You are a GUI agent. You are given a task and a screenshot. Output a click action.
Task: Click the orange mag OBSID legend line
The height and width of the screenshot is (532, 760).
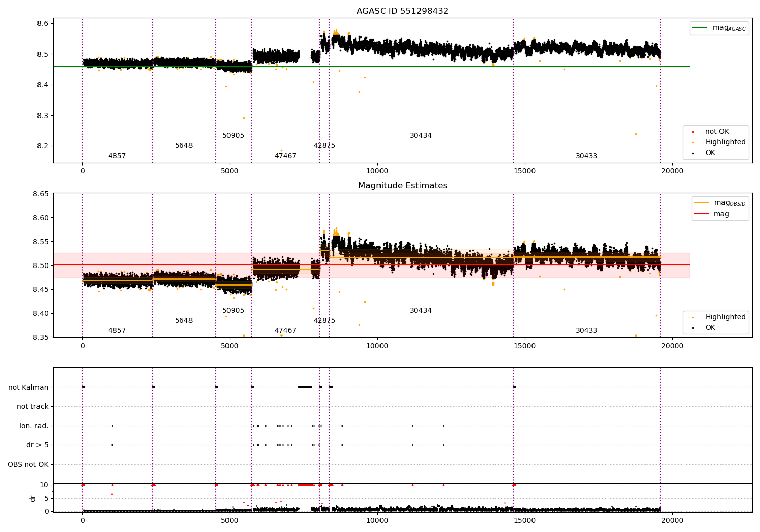tap(701, 203)
